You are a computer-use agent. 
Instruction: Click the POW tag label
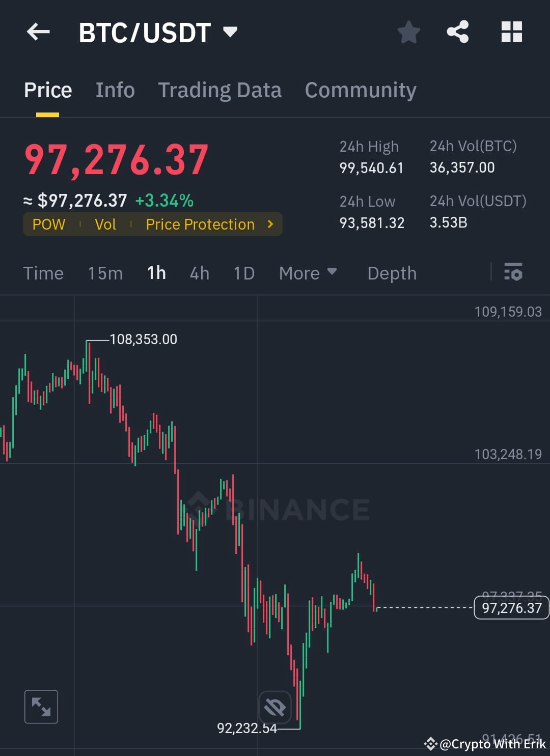(48, 224)
